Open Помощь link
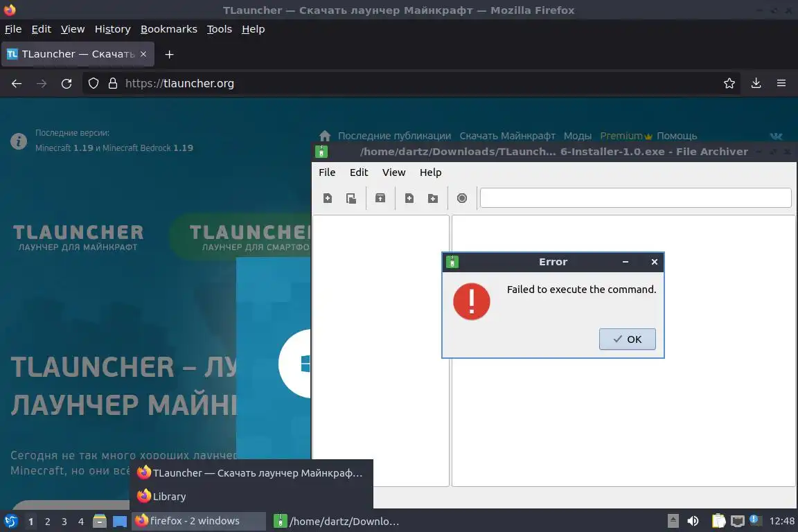The width and height of the screenshot is (798, 532). point(677,136)
